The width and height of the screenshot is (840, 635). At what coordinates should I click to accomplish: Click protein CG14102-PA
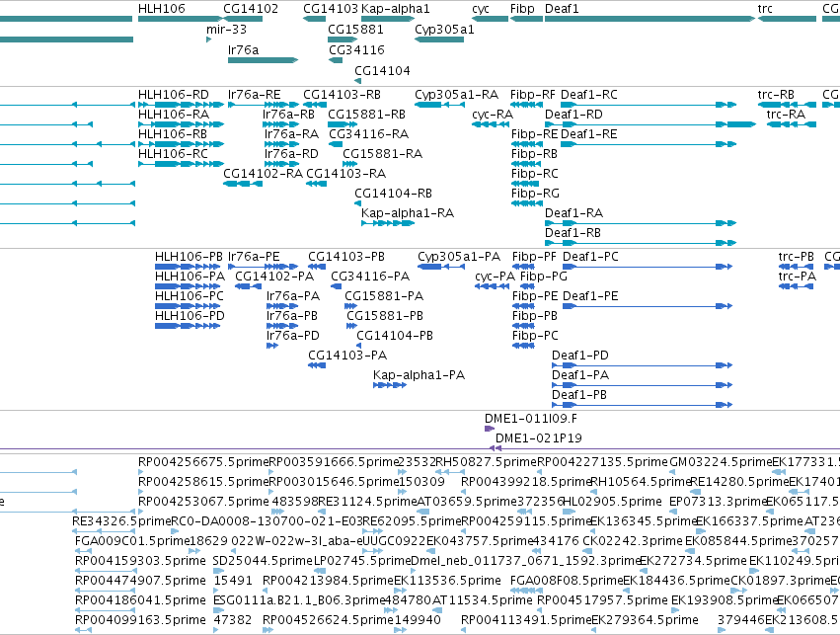[x=248, y=286]
